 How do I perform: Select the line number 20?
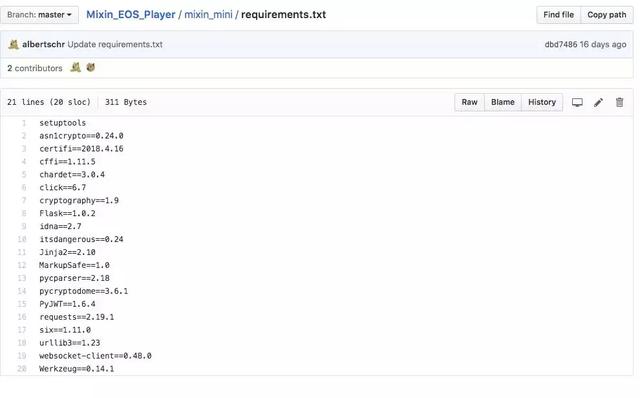[x=22, y=369]
